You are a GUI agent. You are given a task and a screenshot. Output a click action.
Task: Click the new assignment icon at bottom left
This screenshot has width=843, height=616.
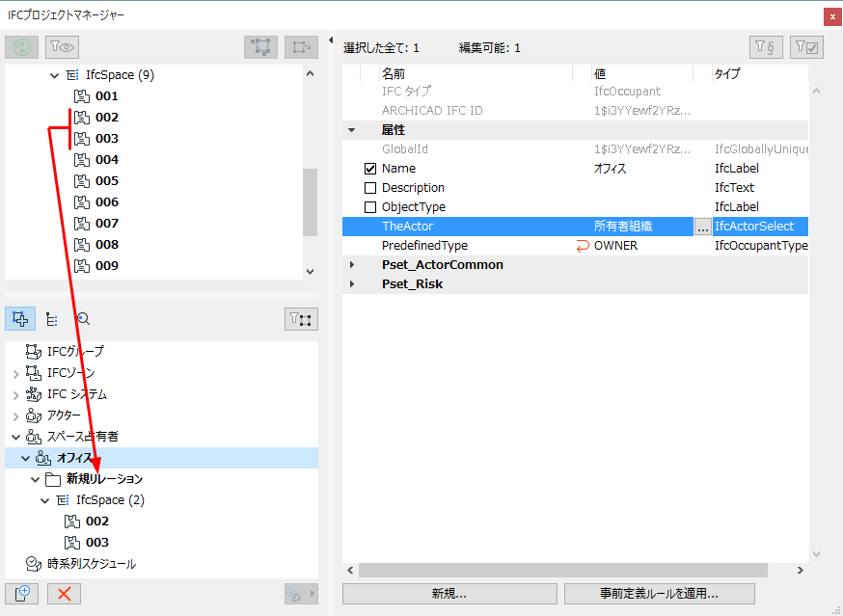(x=21, y=594)
